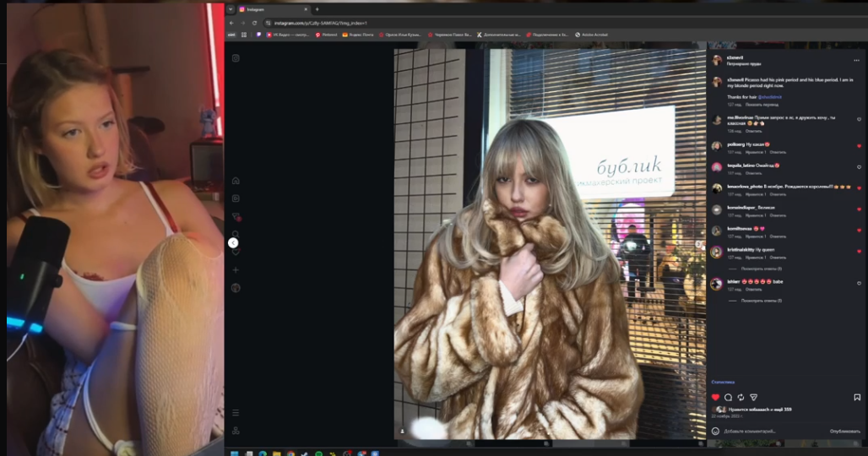This screenshot has height=456, width=868.
Task: Open a new tab with plus button
Action: coord(317,9)
